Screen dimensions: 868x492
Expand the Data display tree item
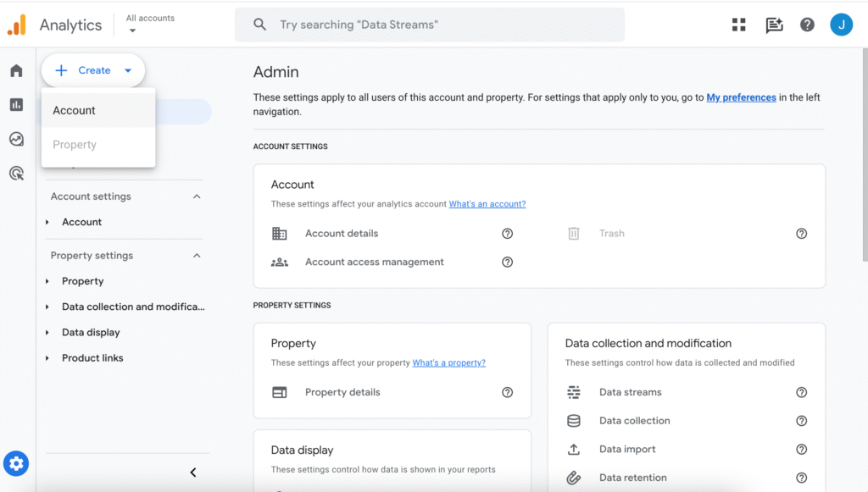tap(47, 332)
